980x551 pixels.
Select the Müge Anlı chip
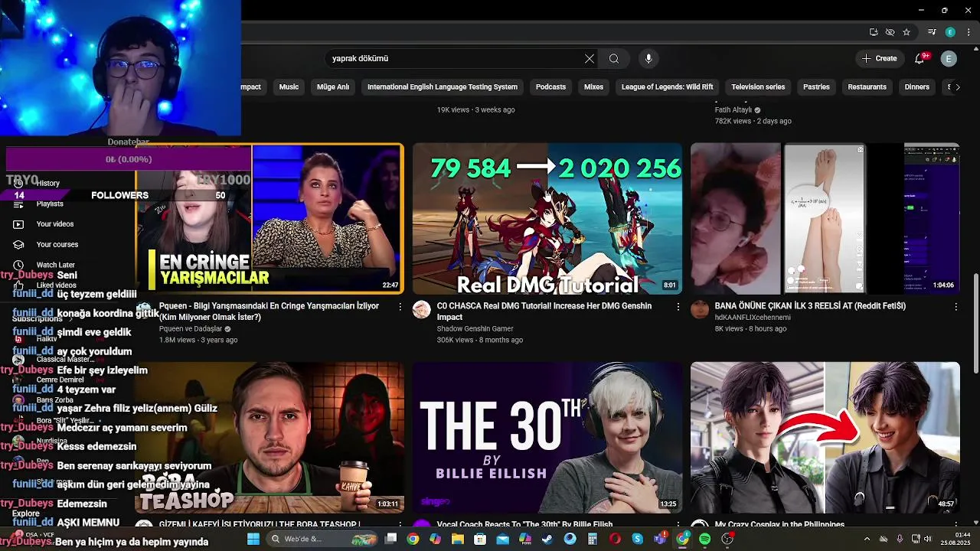(x=333, y=87)
